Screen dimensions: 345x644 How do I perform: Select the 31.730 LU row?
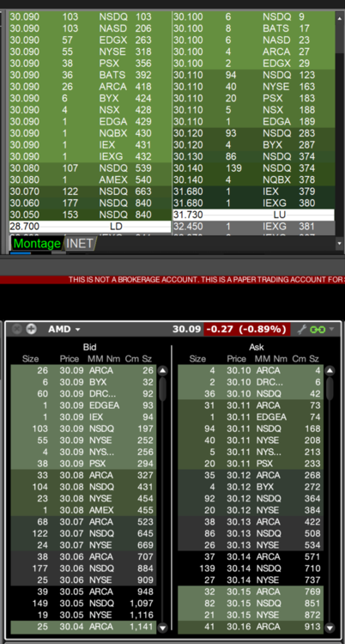(253, 215)
